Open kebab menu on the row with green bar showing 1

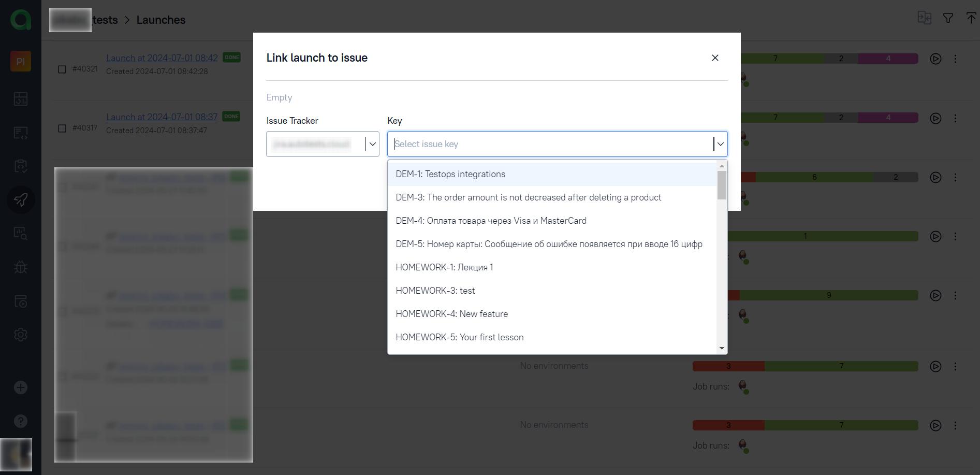coord(955,236)
